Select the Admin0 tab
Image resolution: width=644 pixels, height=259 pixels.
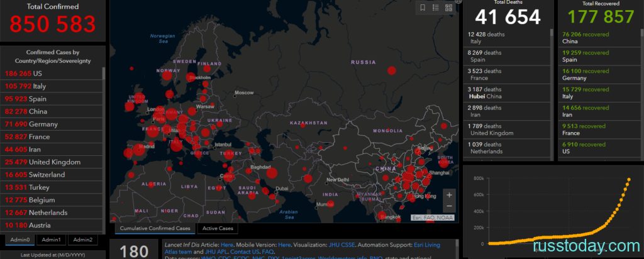20,240
